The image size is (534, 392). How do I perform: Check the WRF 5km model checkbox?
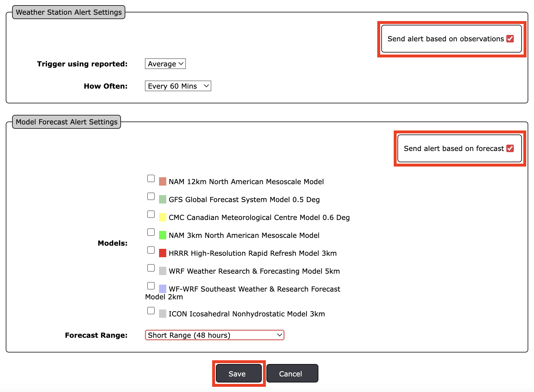[x=151, y=268]
